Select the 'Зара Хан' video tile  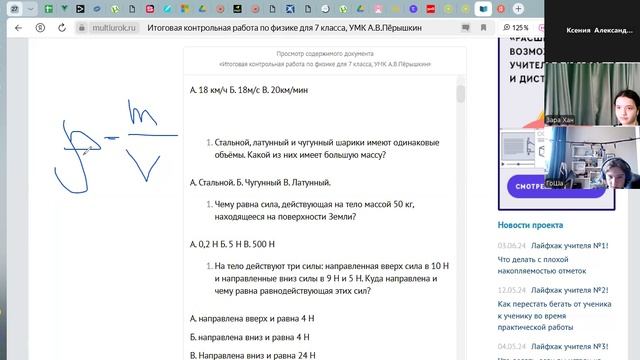pos(592,94)
